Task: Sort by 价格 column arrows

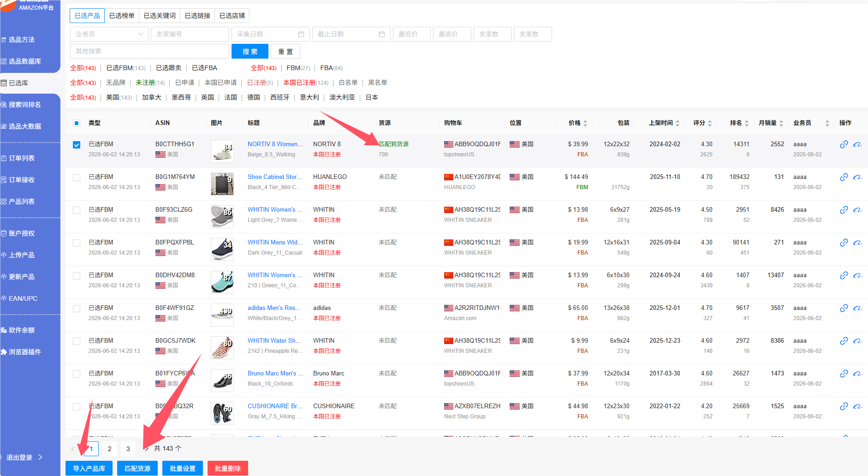Action: [585, 123]
